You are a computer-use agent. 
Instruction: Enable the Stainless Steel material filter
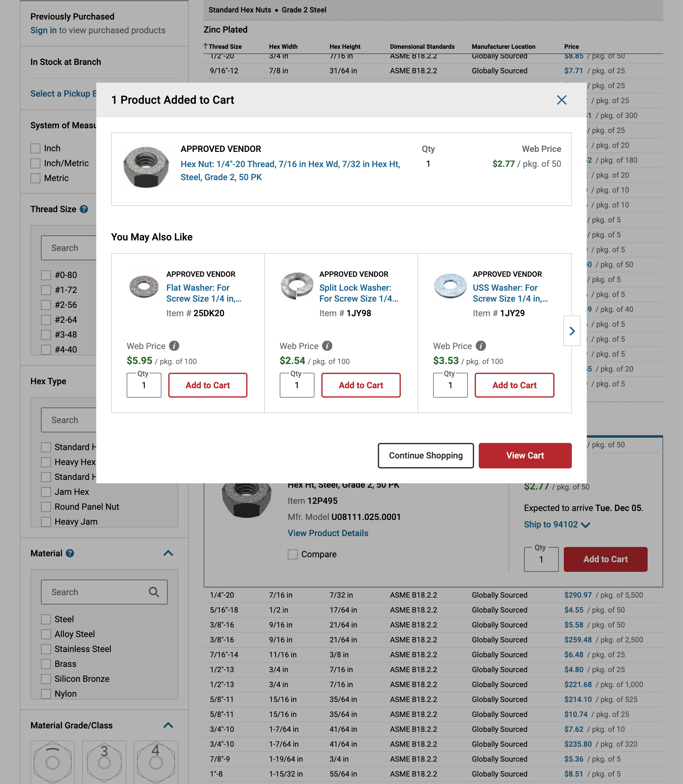(46, 649)
